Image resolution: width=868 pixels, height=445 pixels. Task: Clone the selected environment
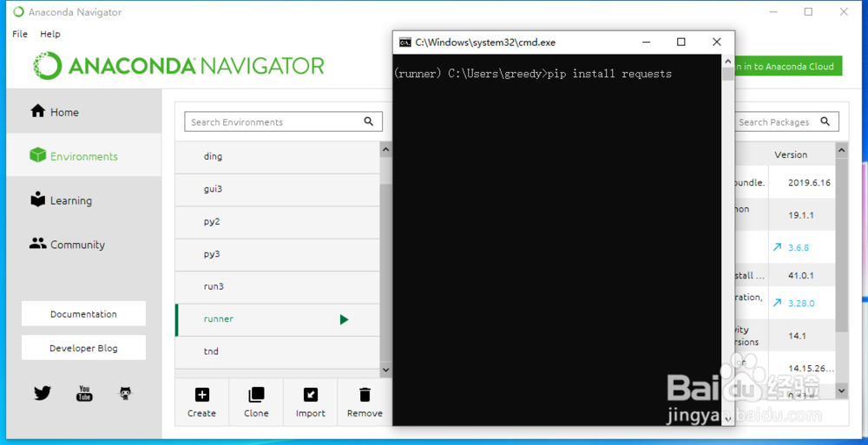tap(256, 402)
